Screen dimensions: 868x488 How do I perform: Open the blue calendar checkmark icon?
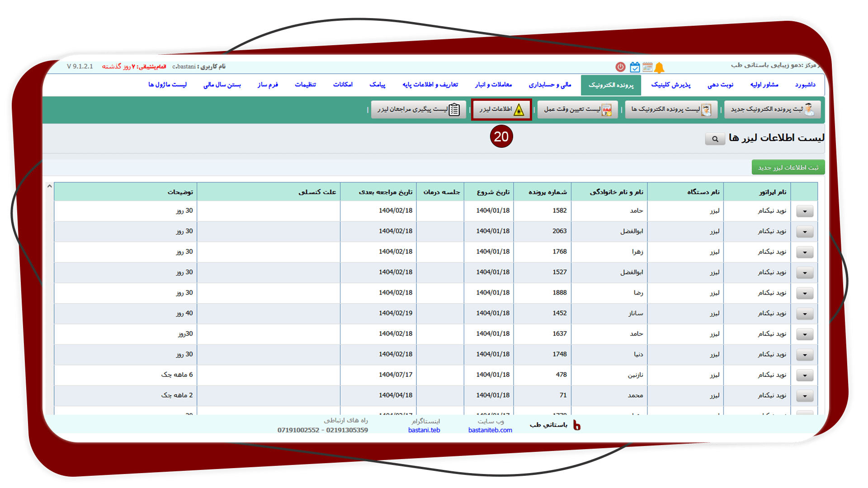[x=635, y=67]
